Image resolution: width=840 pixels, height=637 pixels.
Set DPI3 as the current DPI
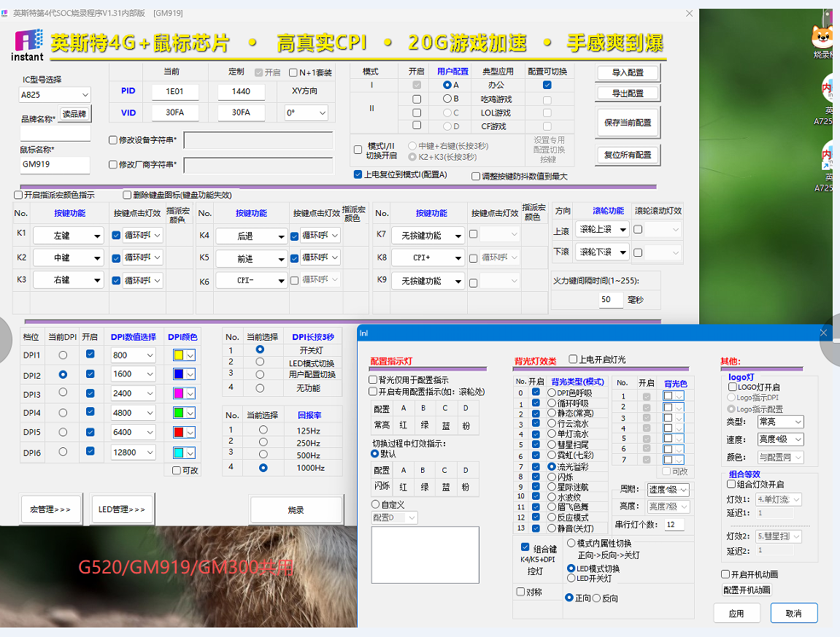tap(63, 393)
